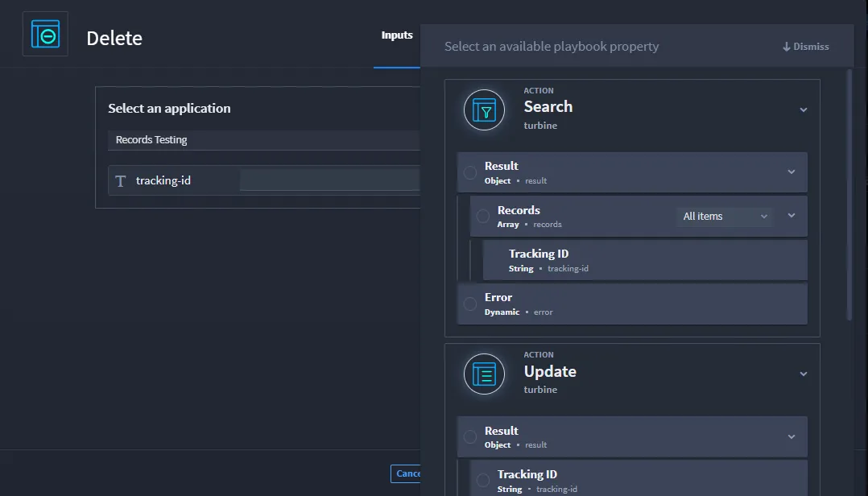This screenshot has height=496, width=868.
Task: Select the Records array radio button
Action: [x=483, y=216]
